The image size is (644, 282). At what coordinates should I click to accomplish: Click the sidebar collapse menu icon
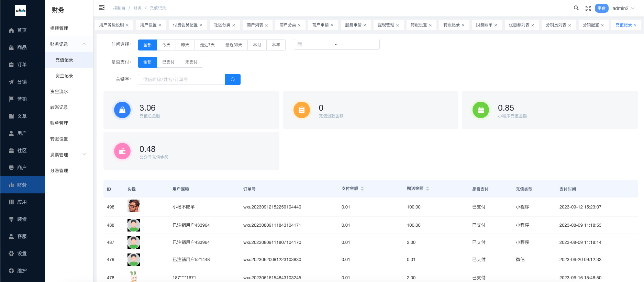[102, 8]
